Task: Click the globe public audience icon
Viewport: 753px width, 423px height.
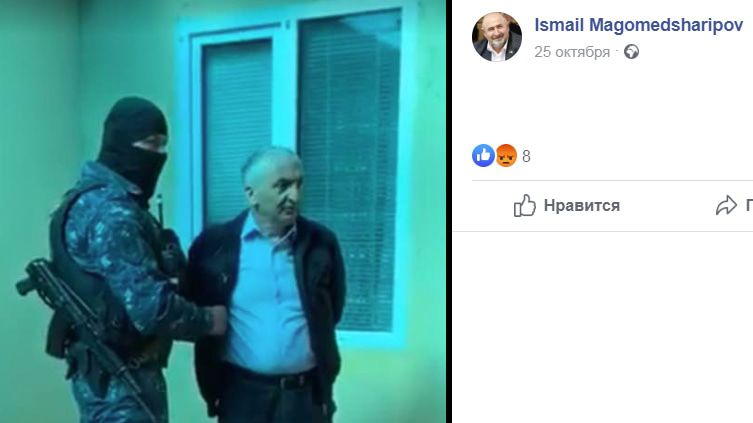Action: [x=632, y=51]
